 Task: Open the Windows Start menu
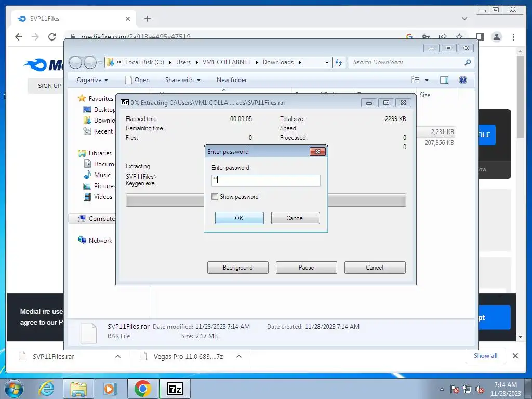[14, 389]
